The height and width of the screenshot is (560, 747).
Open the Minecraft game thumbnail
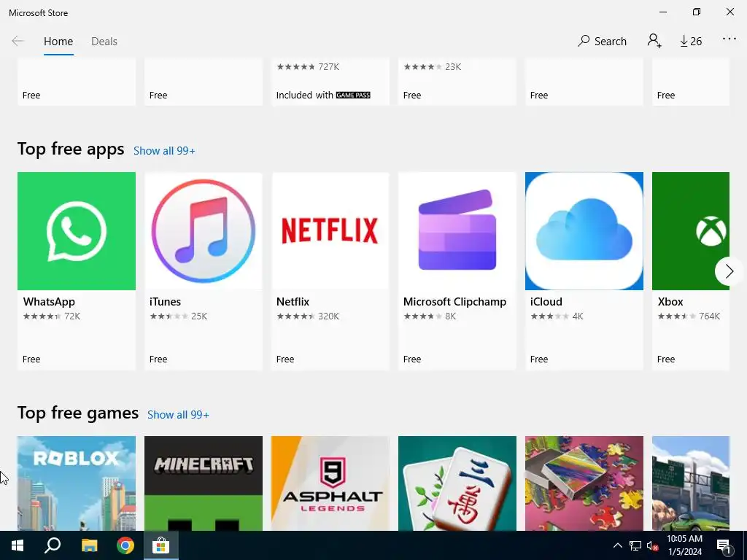point(204,483)
